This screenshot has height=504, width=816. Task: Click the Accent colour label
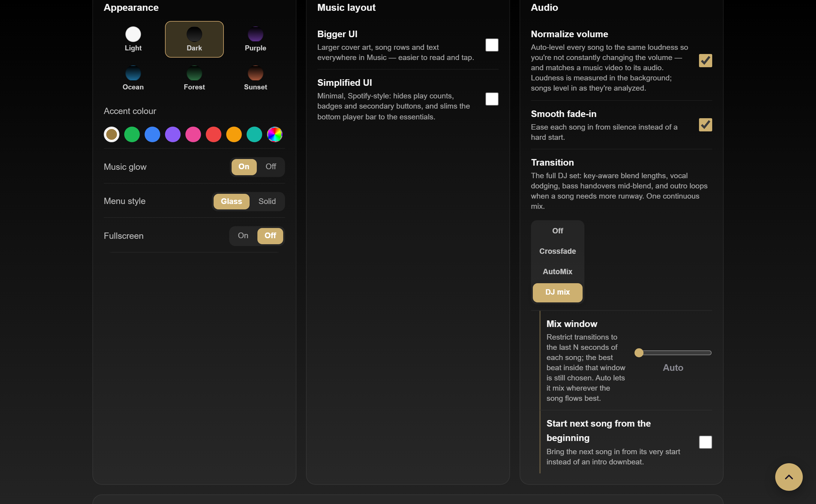130,111
